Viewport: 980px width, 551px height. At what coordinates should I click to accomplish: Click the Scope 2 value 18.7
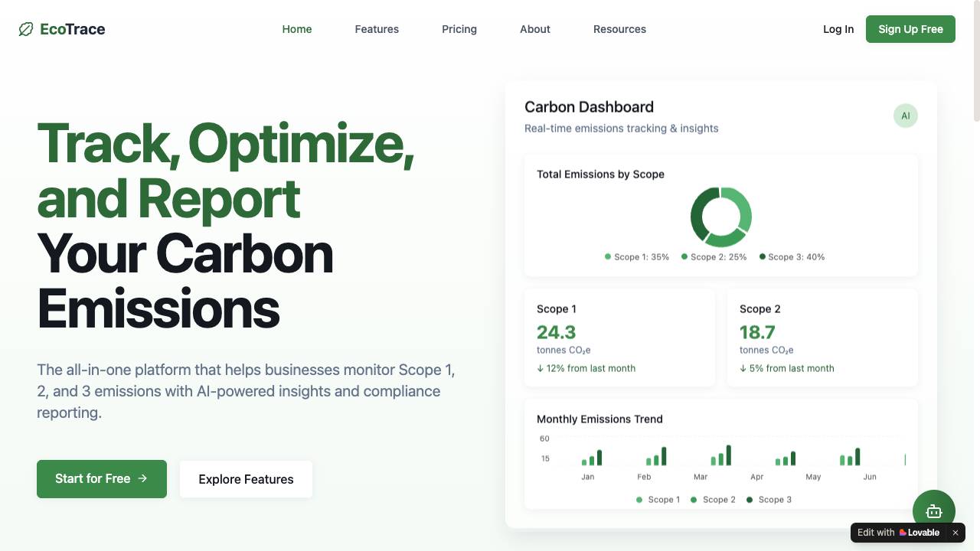[x=757, y=332]
